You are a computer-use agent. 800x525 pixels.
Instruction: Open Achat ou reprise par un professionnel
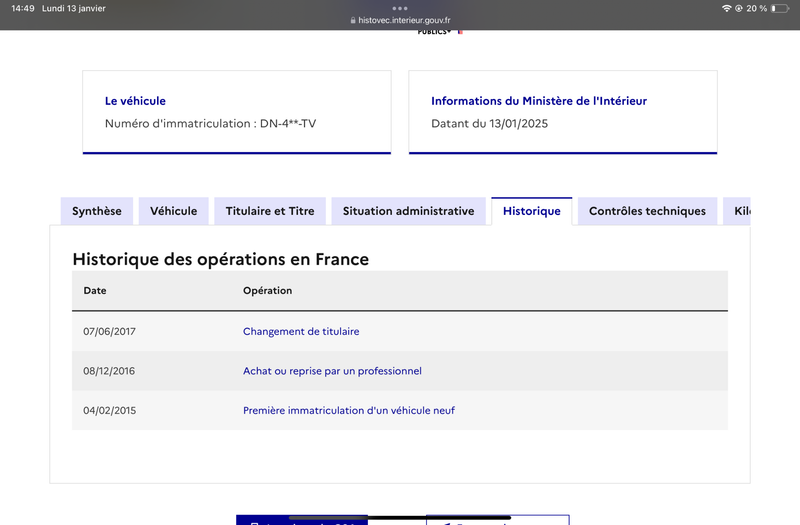[332, 371]
